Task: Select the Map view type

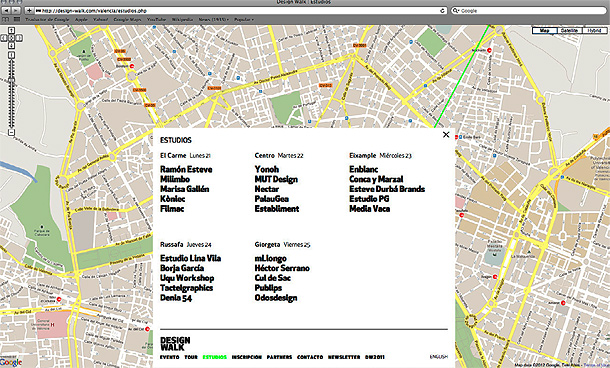Action: click(x=545, y=30)
